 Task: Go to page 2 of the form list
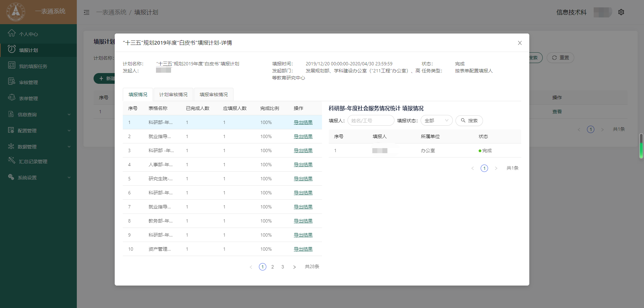[273, 267]
